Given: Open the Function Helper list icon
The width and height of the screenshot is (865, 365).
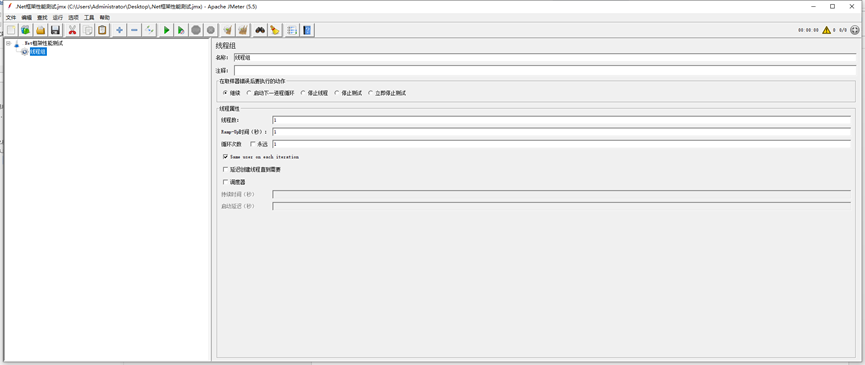Looking at the screenshot, I should [x=292, y=30].
